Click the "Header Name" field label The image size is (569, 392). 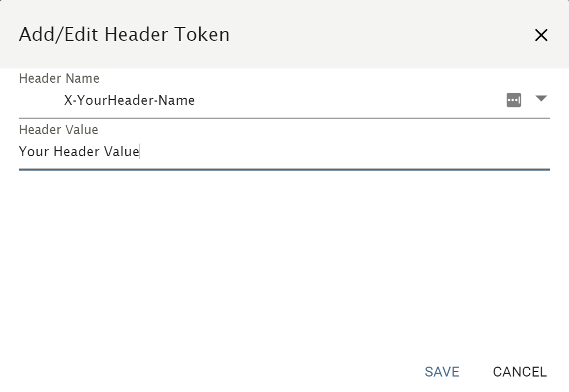pyautogui.click(x=59, y=78)
